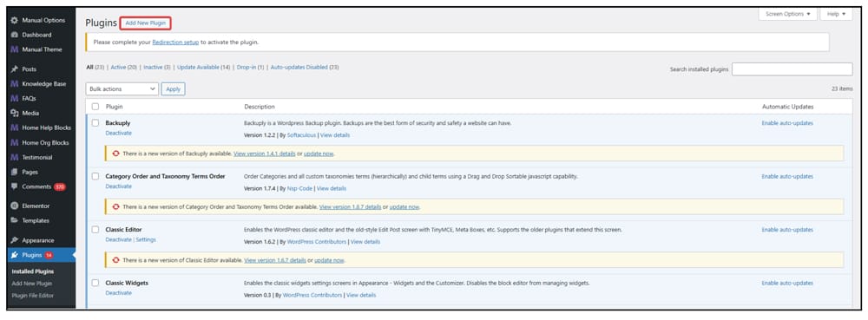Click the Appearance paintbrush icon
Screen dimensions: 868x320
(x=15, y=240)
